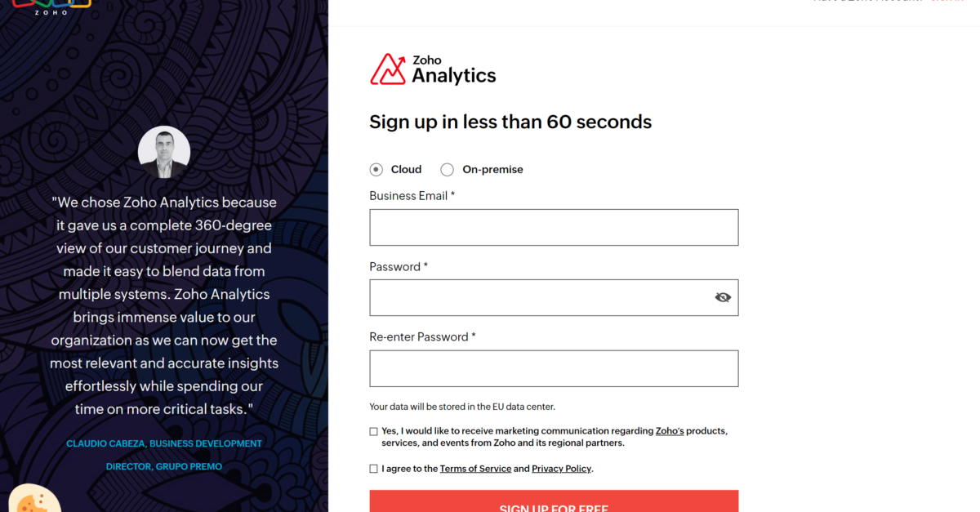The image size is (980, 512).
Task: Select the On-premise radio button
Action: [x=447, y=169]
